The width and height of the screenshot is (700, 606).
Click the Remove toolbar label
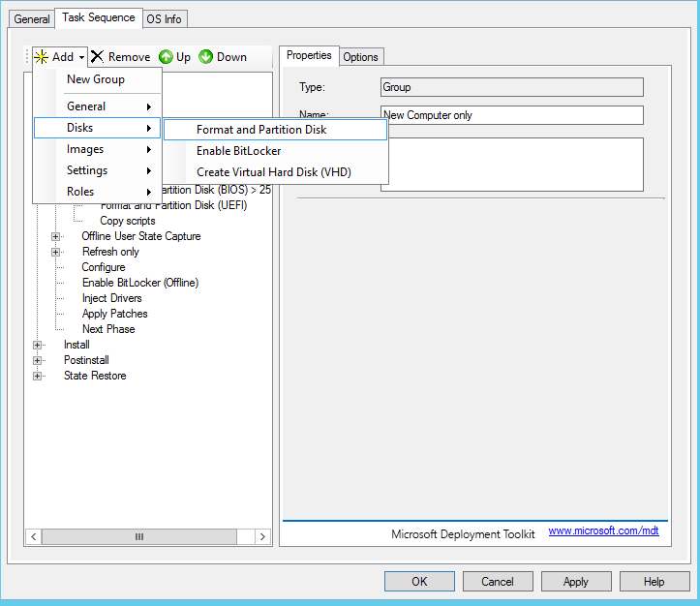tap(130, 57)
